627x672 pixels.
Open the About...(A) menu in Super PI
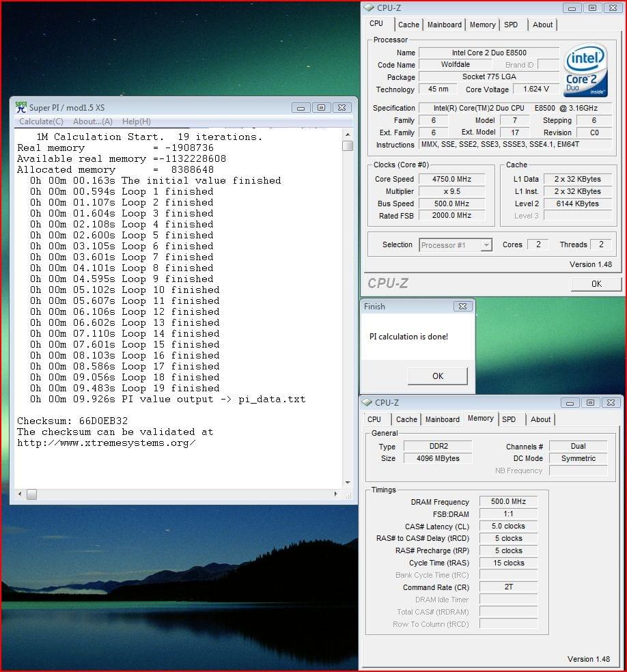(93, 122)
